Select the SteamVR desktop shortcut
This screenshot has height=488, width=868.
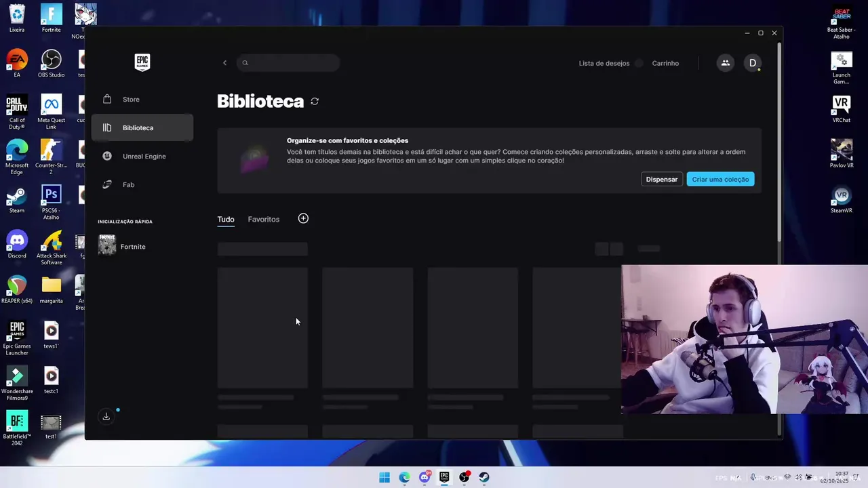click(842, 199)
